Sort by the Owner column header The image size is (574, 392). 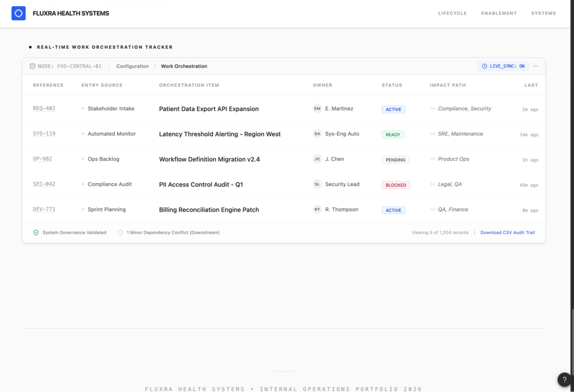[322, 85]
